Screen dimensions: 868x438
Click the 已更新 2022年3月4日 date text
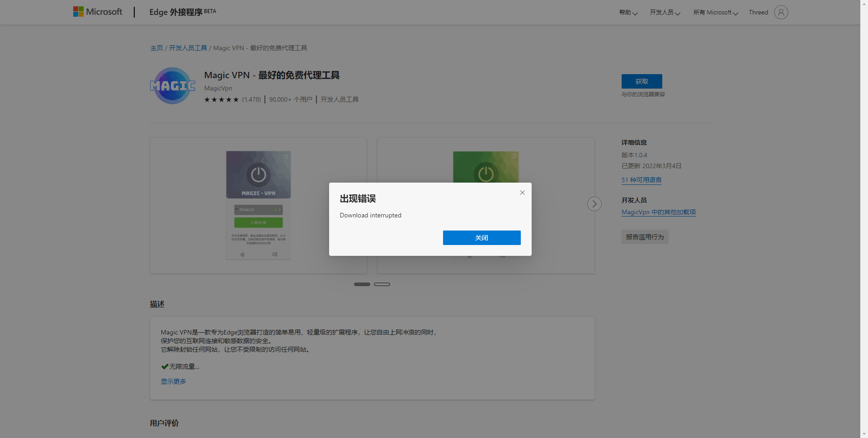[x=651, y=166]
